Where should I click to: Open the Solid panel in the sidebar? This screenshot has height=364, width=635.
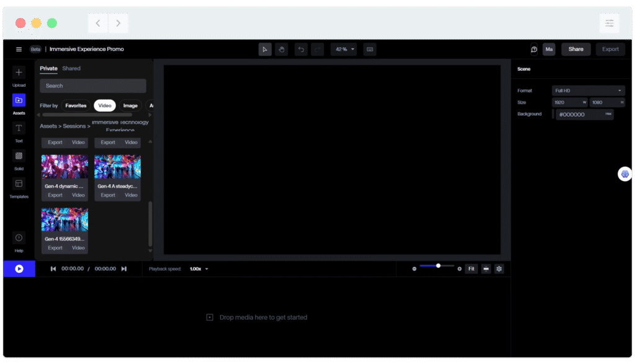(19, 160)
